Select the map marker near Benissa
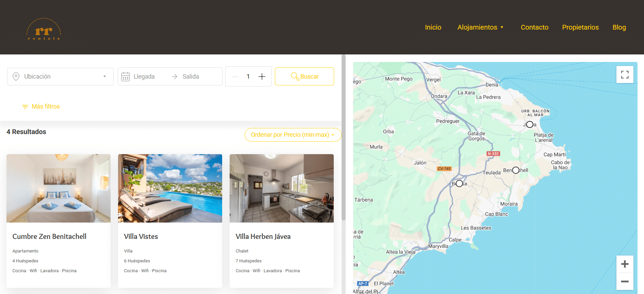Viewport: 644px width, 294px height. 459,183
